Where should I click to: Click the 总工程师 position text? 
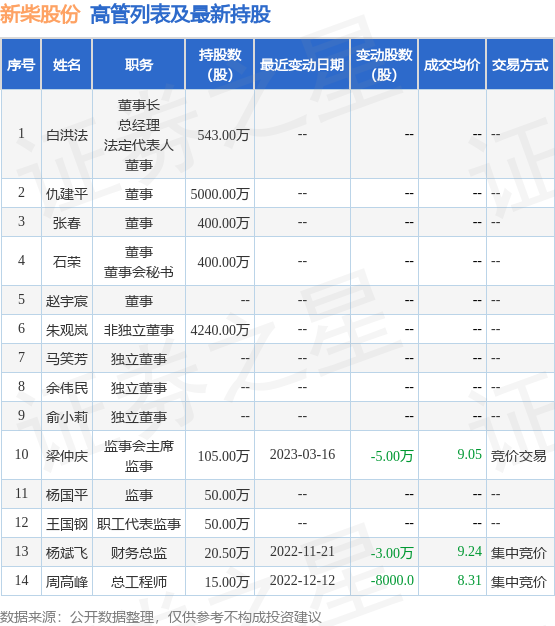(139, 582)
